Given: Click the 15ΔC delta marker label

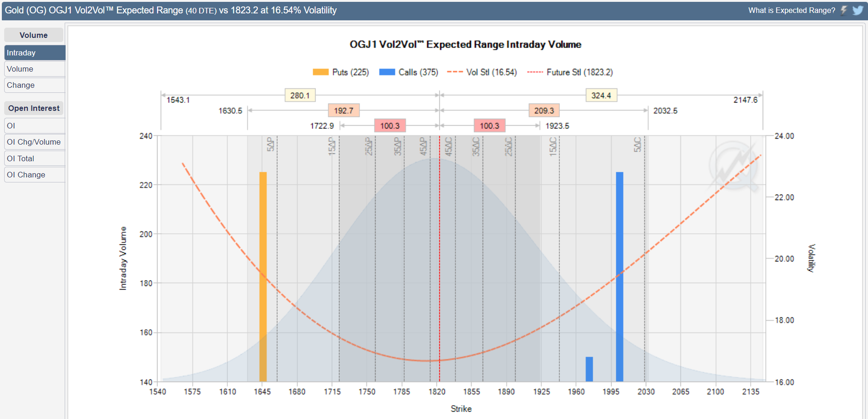Looking at the screenshot, I should (552, 146).
